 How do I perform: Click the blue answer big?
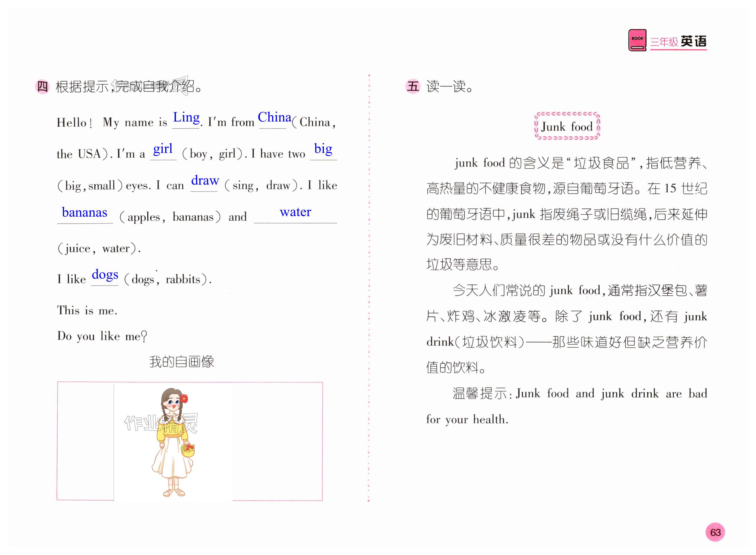click(x=323, y=148)
